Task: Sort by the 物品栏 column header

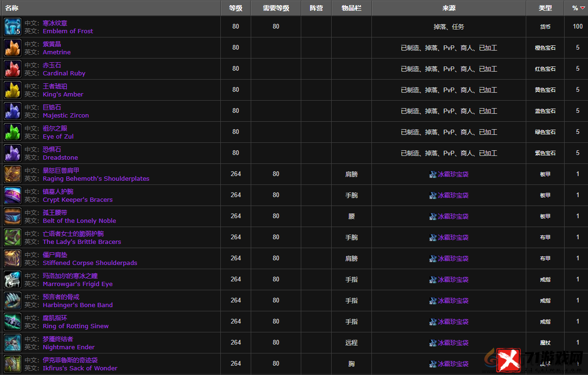Action: 351,8
